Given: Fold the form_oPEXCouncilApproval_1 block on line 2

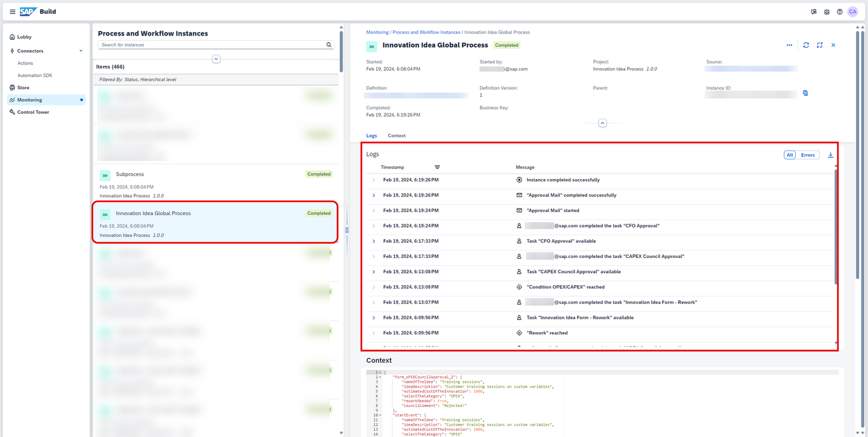Looking at the screenshot, I should tap(380, 377).
